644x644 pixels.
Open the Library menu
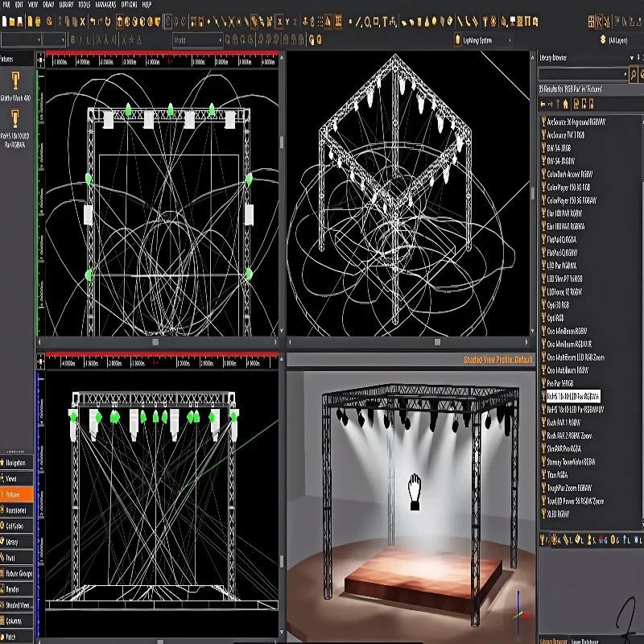[x=66, y=5]
